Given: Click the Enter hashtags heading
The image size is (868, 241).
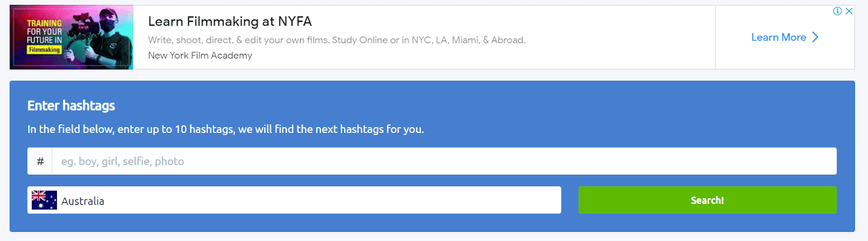Looking at the screenshot, I should tap(71, 105).
